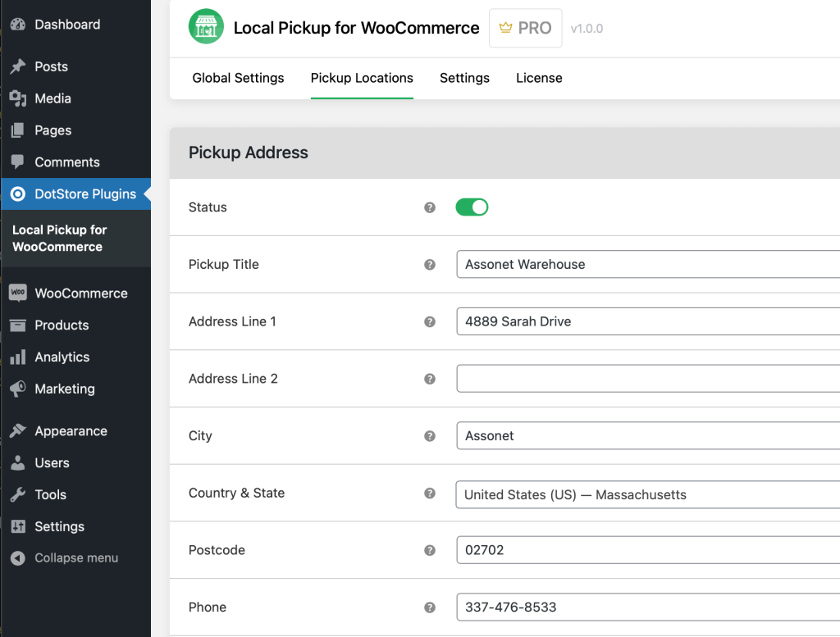This screenshot has height=637, width=840.
Task: Open the Media library icon
Action: click(20, 98)
